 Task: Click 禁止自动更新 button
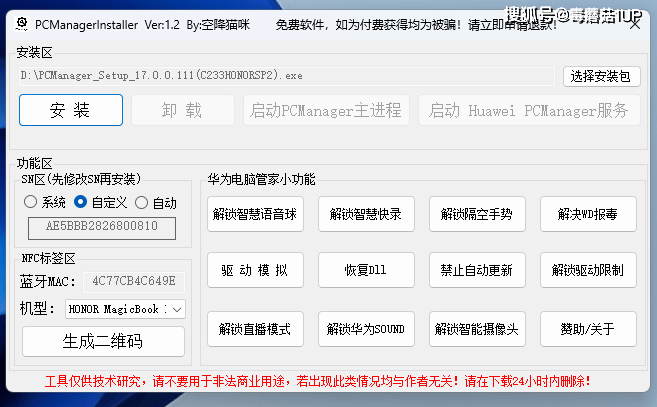[x=477, y=270]
